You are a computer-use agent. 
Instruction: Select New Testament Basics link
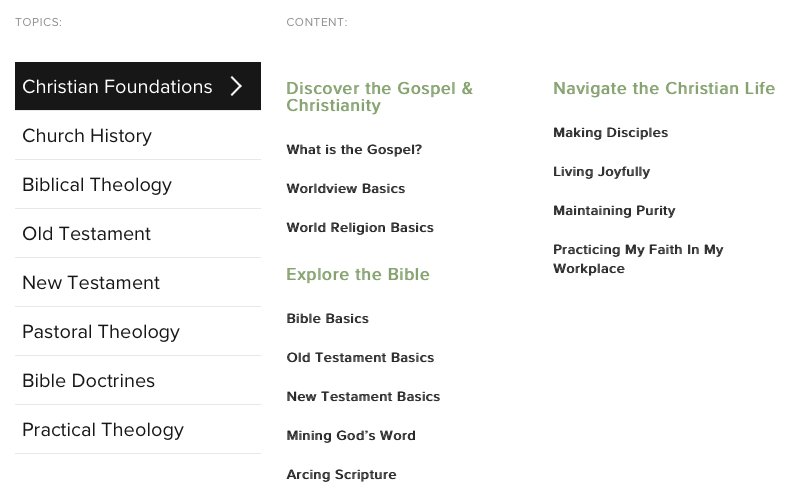coord(363,397)
